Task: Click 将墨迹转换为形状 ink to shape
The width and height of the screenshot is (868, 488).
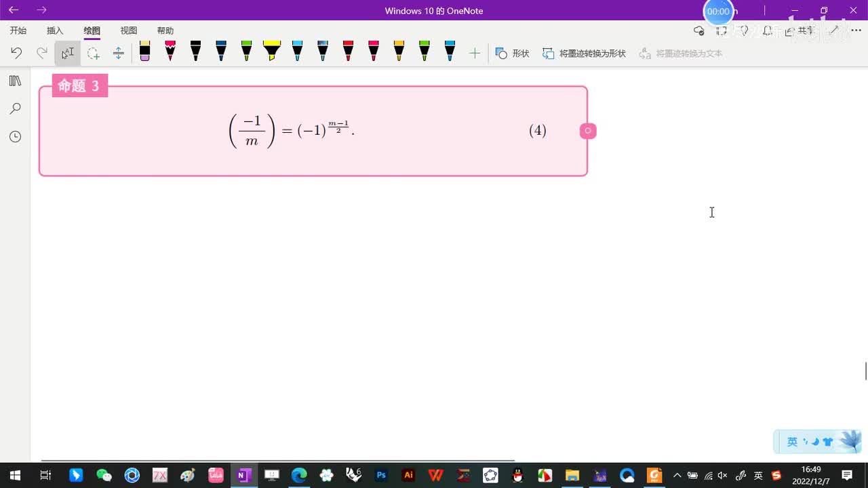Action: (x=584, y=53)
